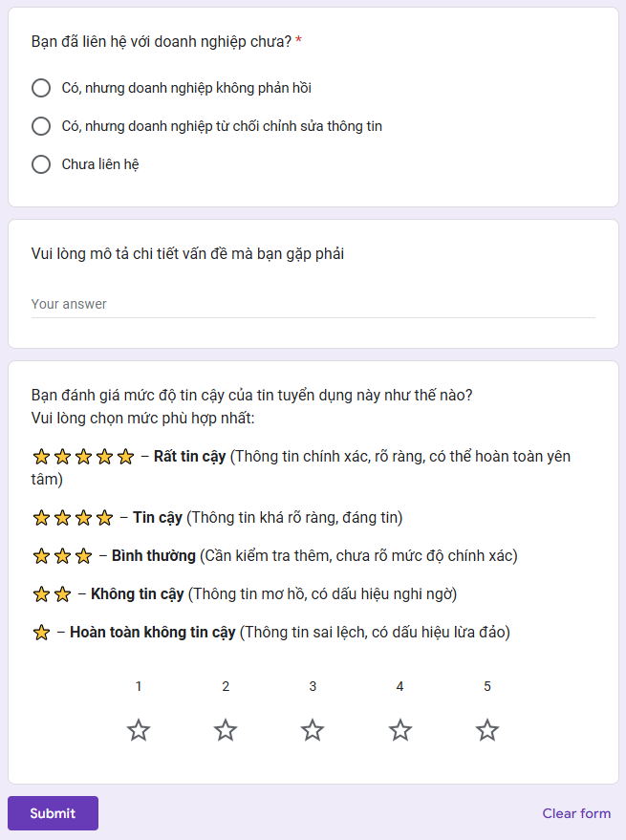Click gold stars beside 'Tin cậy' legend
This screenshot has width=626, height=840.
(x=73, y=518)
